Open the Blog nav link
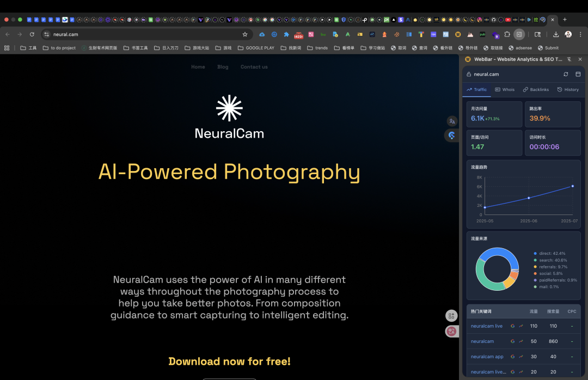 (x=223, y=67)
